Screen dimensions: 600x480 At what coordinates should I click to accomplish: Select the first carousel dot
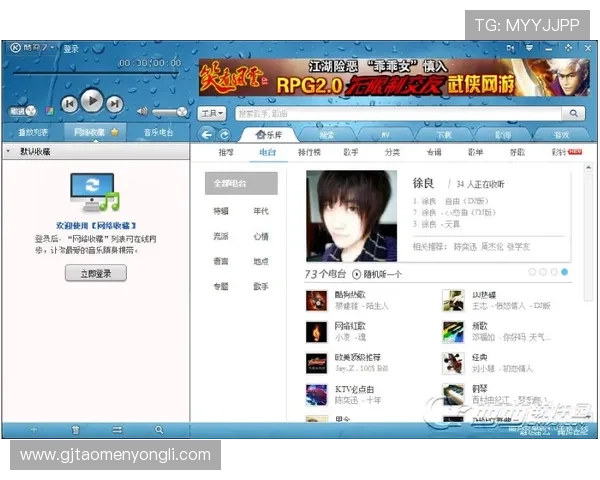[x=532, y=272]
